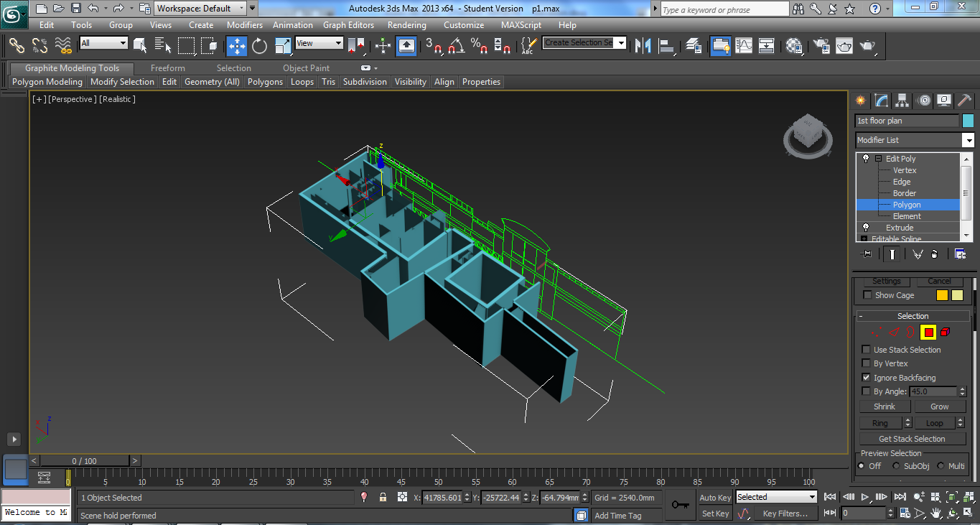Toggle the Show Cage checkbox
Image resolution: width=980 pixels, height=525 pixels.
[x=868, y=295]
